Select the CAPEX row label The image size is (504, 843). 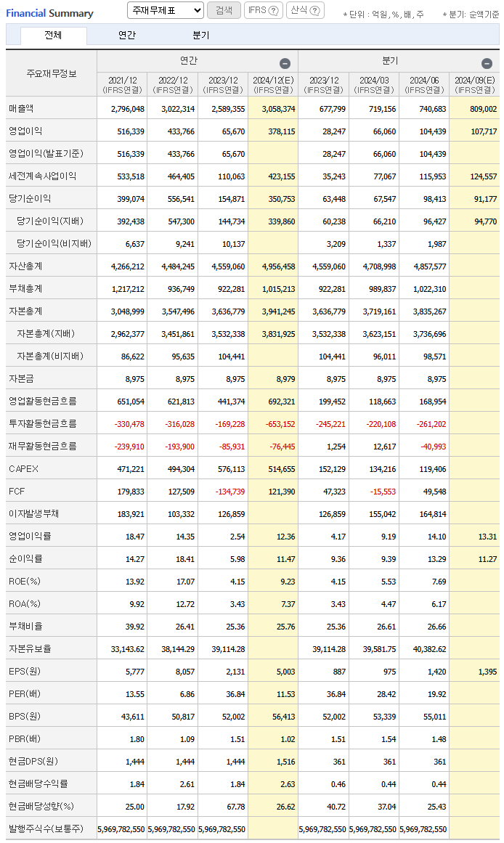(24, 469)
